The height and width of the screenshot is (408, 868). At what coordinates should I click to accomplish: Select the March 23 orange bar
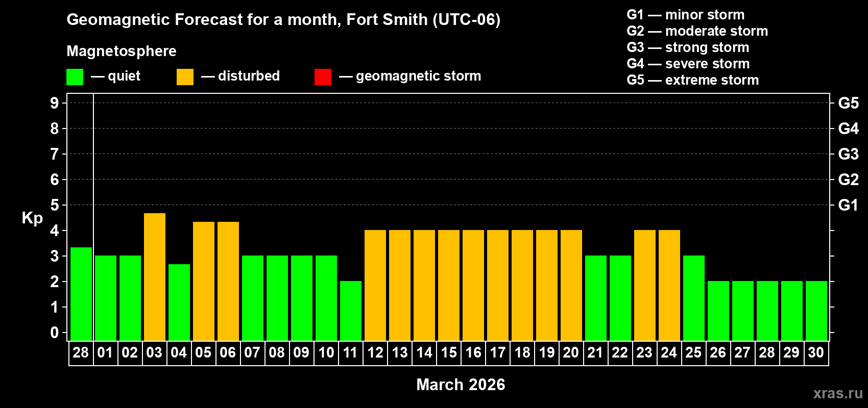645,285
